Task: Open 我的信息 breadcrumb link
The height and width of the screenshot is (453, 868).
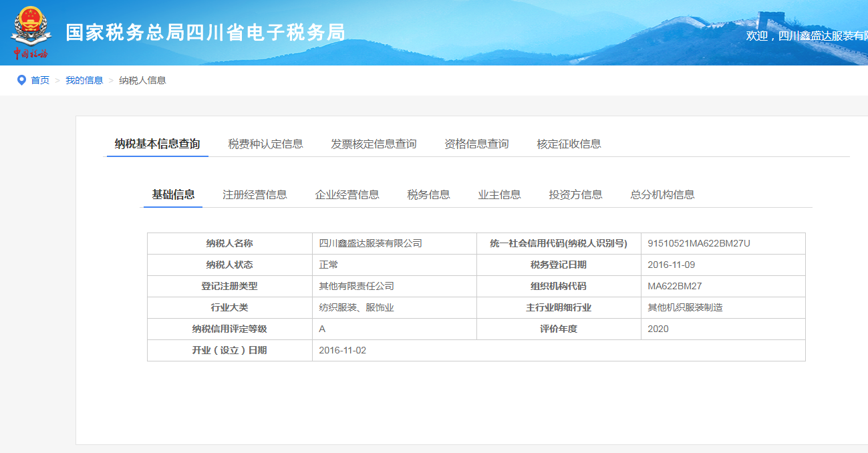Action: (84, 80)
